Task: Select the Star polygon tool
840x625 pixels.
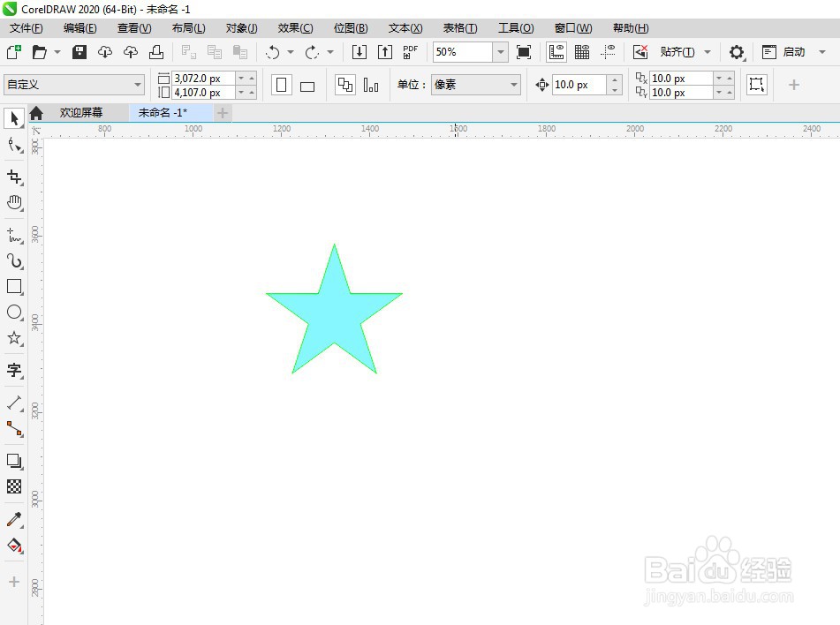Action: pyautogui.click(x=14, y=338)
